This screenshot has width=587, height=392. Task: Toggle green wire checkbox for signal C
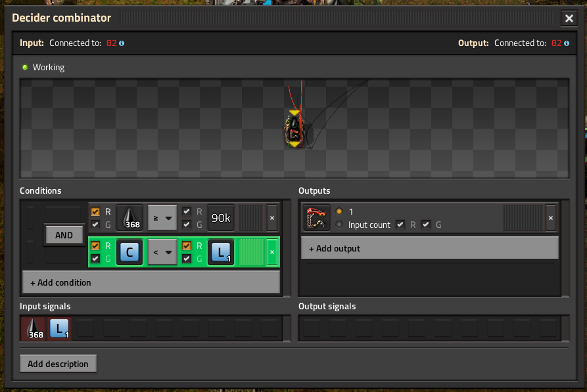[x=95, y=259]
